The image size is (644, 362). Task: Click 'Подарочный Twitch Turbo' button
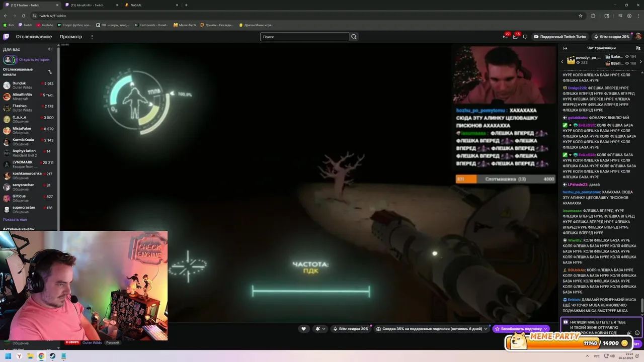tap(560, 37)
